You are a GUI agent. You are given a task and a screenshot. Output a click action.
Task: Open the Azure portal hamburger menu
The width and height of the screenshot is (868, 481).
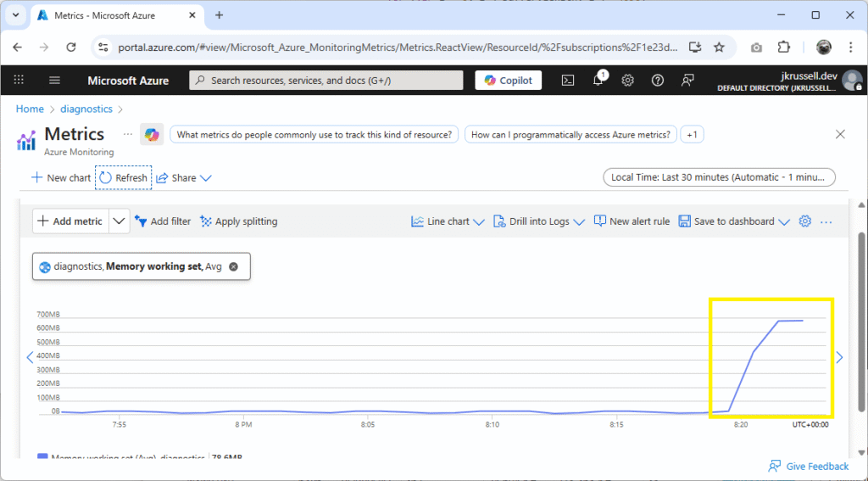point(54,81)
